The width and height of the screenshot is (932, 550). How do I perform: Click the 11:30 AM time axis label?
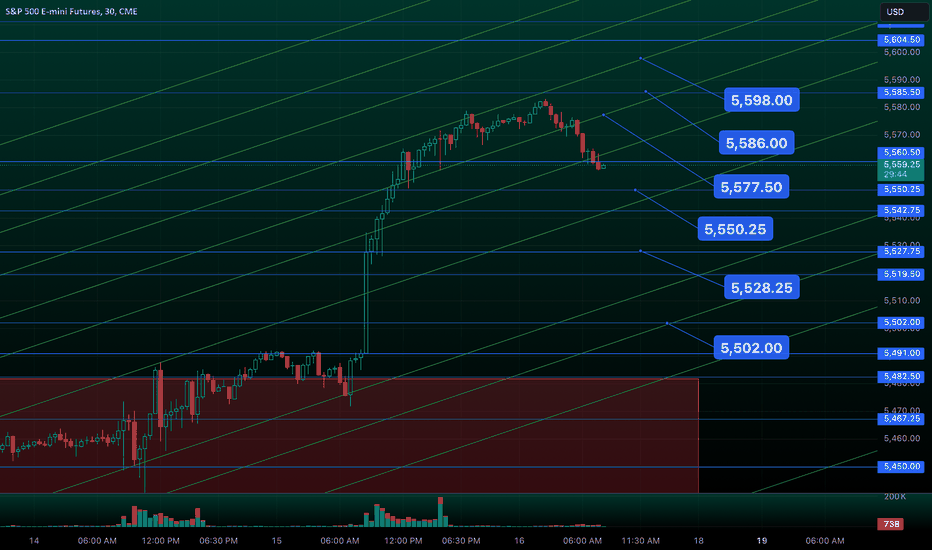click(640, 540)
